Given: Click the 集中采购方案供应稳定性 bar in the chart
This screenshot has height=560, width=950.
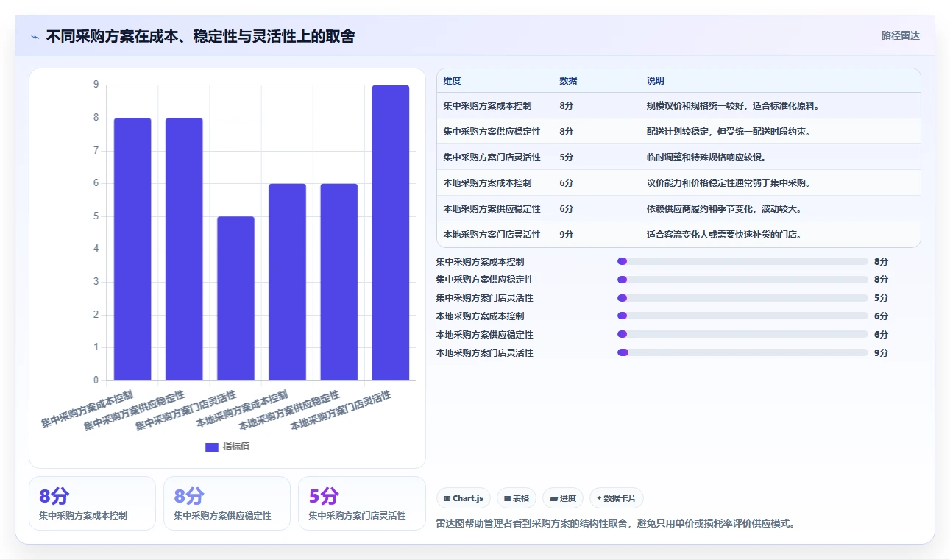Looking at the screenshot, I should coord(184,249).
